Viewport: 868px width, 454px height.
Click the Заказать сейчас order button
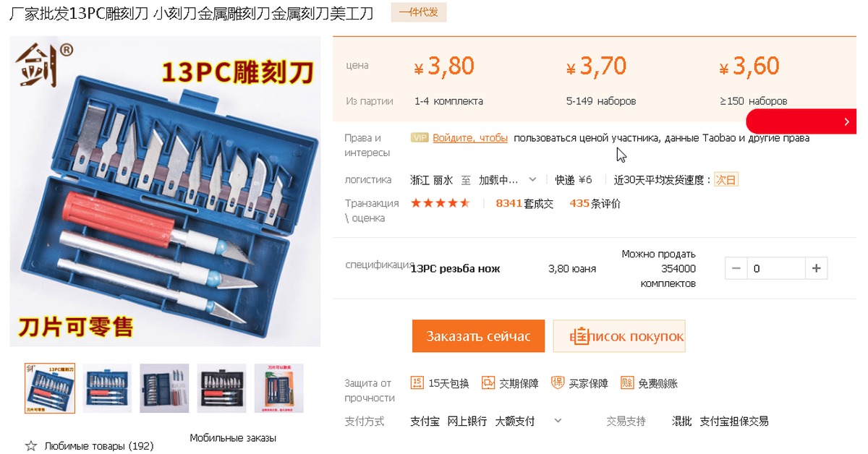point(478,336)
